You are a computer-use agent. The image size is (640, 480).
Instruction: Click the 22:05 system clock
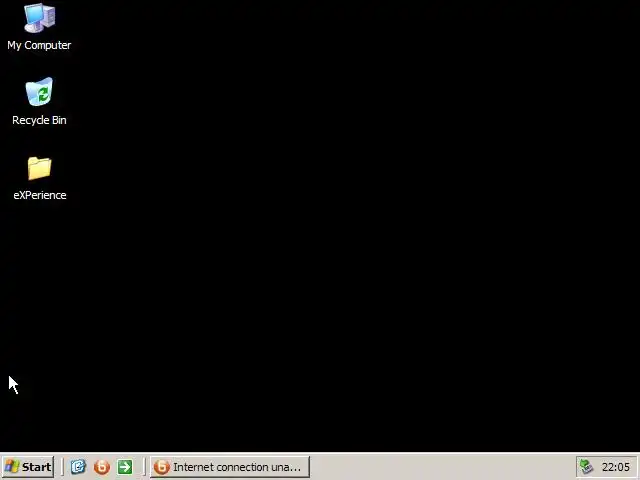click(616, 467)
